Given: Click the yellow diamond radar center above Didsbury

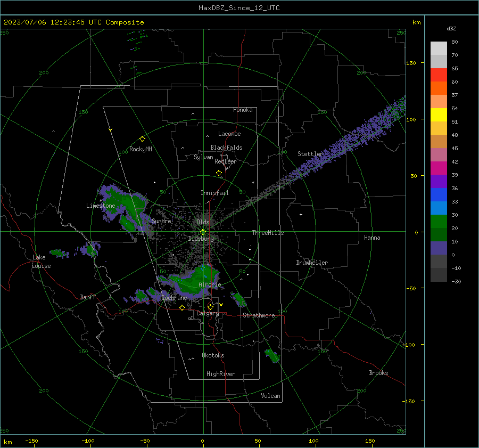Looking at the screenshot, I should point(203,232).
